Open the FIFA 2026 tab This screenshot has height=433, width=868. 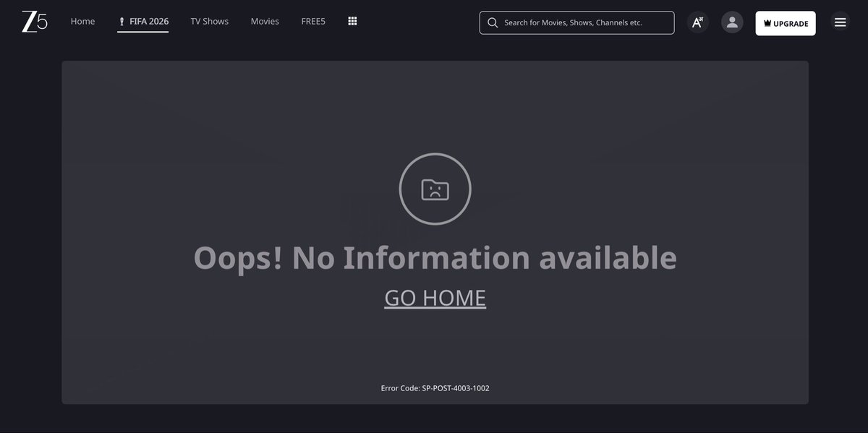[x=143, y=22]
